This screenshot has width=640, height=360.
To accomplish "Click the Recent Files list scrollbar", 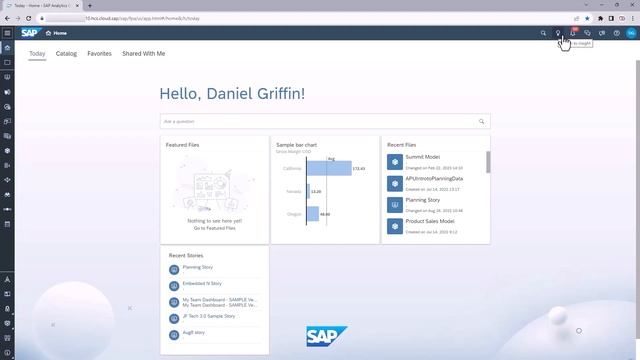I will pyautogui.click(x=488, y=162).
